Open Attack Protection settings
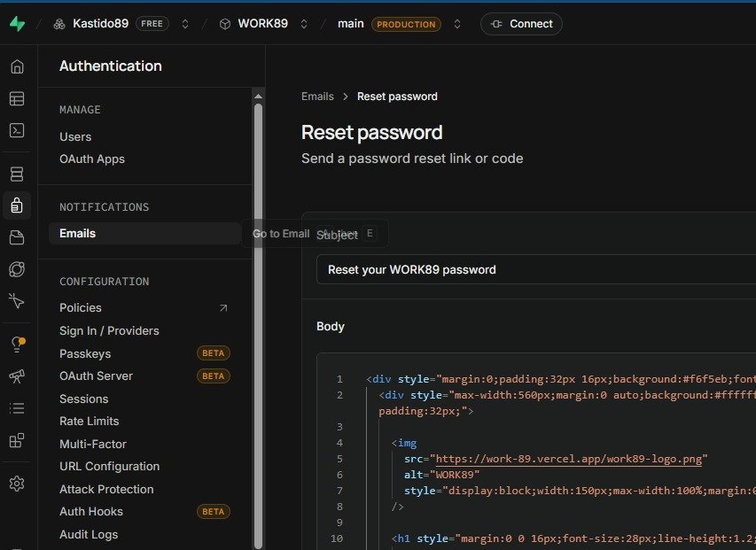 [106, 489]
